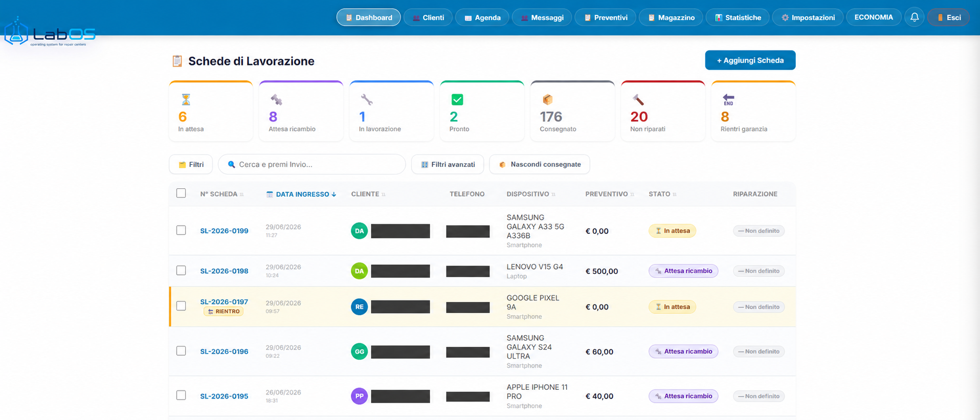Click the notification bell icon

click(915, 17)
